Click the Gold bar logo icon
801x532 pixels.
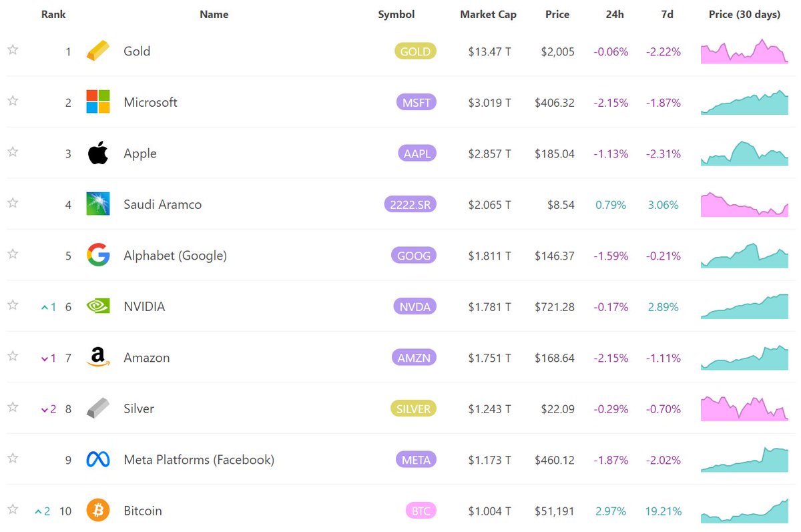98,51
